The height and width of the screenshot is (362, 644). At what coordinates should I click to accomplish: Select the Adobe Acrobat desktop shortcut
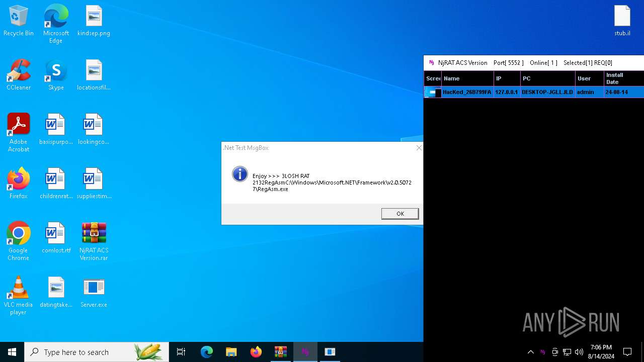pyautogui.click(x=19, y=133)
